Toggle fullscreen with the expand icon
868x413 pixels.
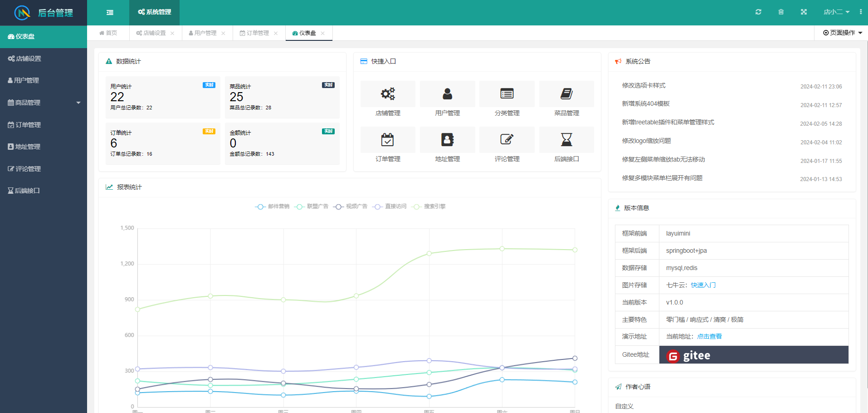click(804, 12)
